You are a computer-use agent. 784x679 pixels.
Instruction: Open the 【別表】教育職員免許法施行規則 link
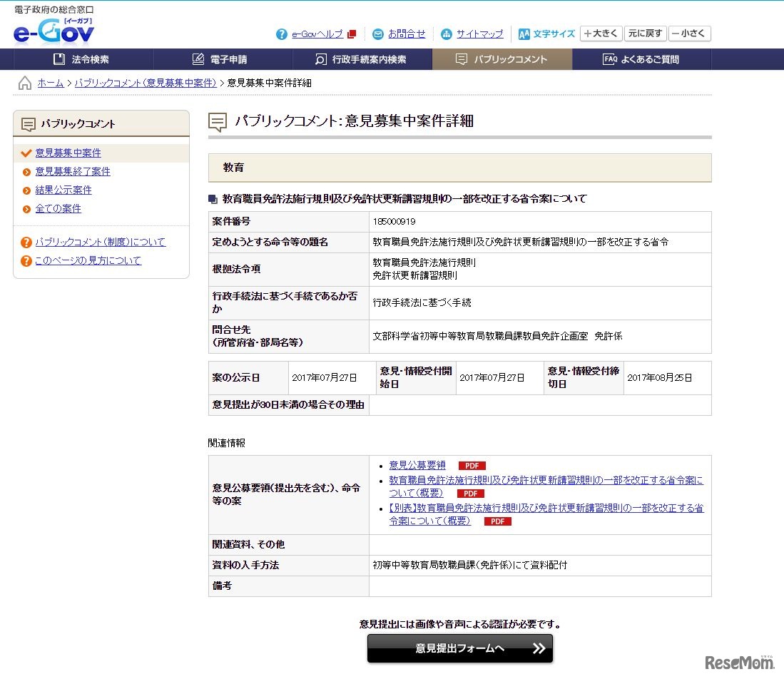pyautogui.click(x=546, y=514)
